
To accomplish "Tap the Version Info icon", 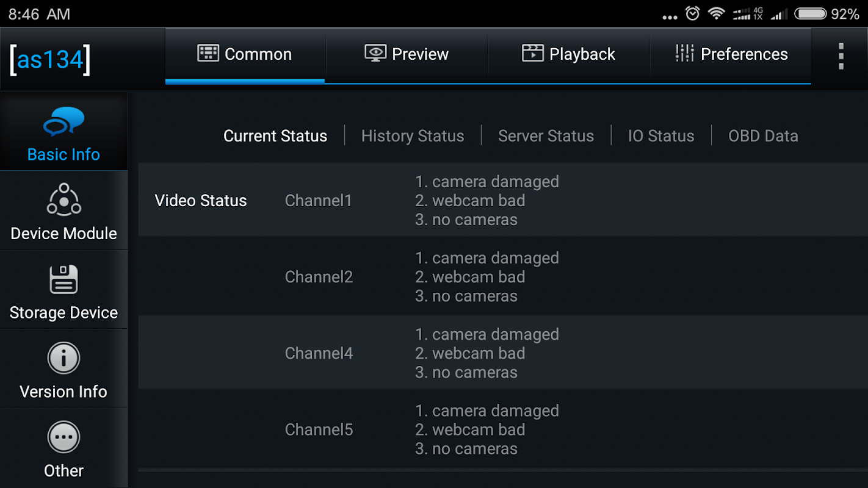I will point(63,358).
